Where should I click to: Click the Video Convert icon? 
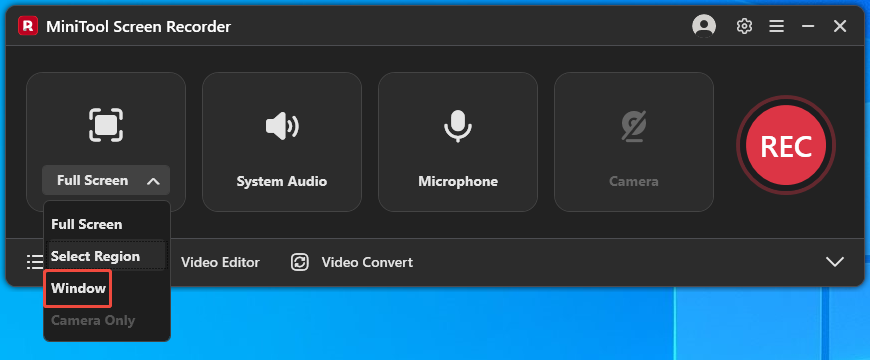(x=300, y=262)
